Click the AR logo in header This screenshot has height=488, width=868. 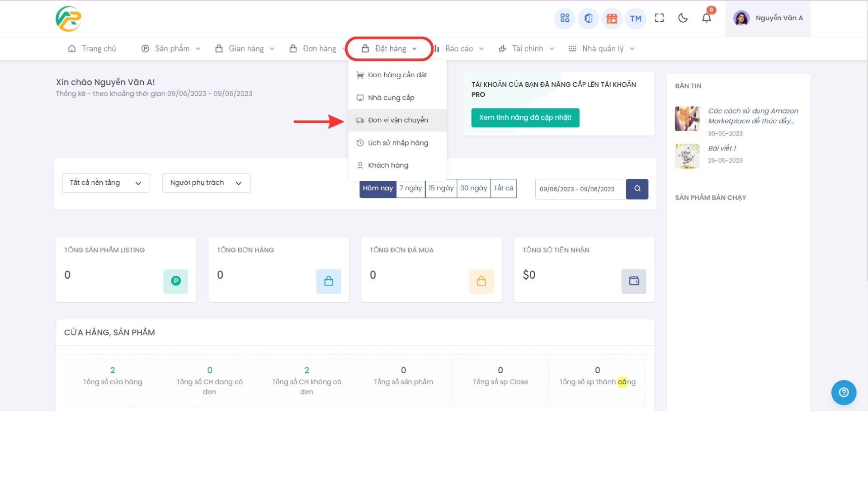pyautogui.click(x=69, y=19)
